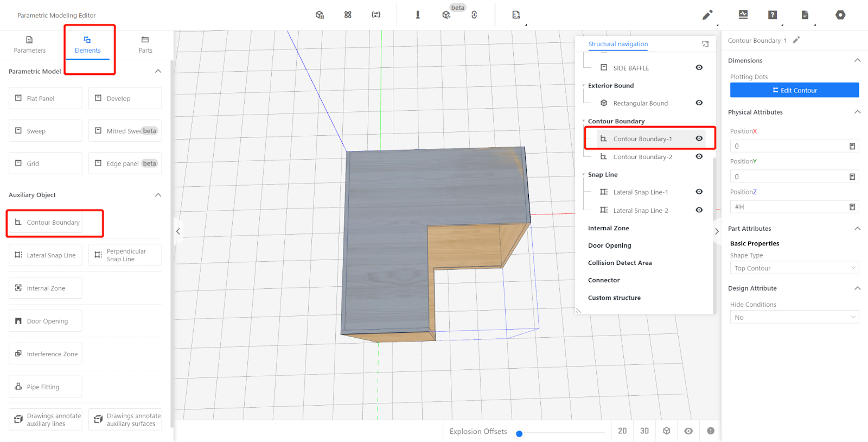Open the Hide Conditions dropdown
The height and width of the screenshot is (442, 868).
point(794,317)
